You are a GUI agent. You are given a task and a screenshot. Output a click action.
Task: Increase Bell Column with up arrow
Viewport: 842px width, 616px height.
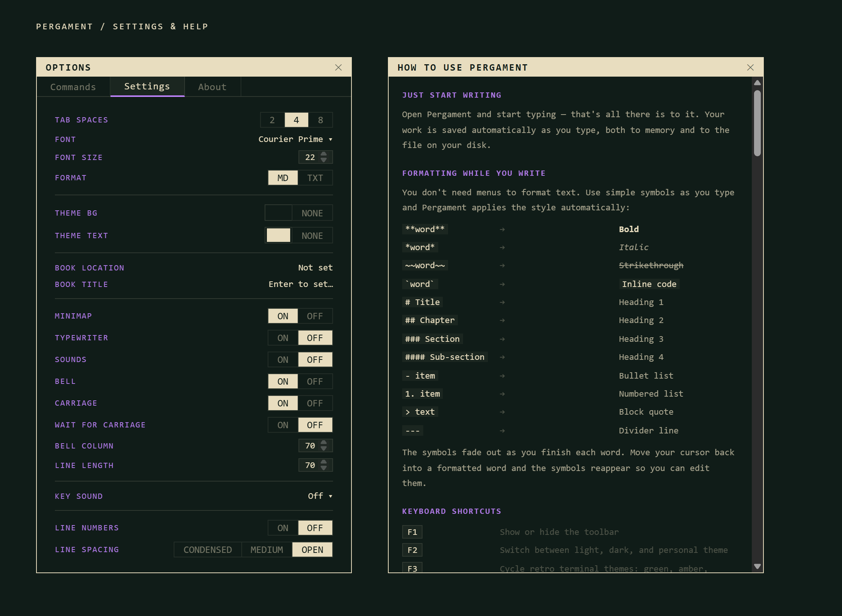click(324, 442)
